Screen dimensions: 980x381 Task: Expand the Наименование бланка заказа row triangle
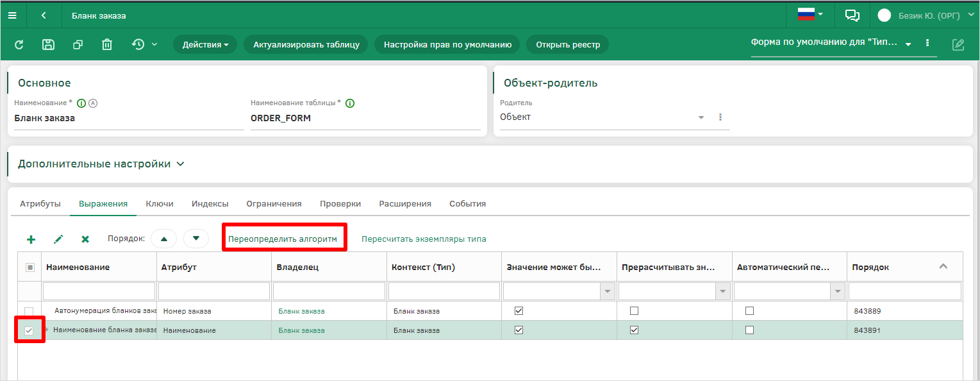[x=47, y=330]
